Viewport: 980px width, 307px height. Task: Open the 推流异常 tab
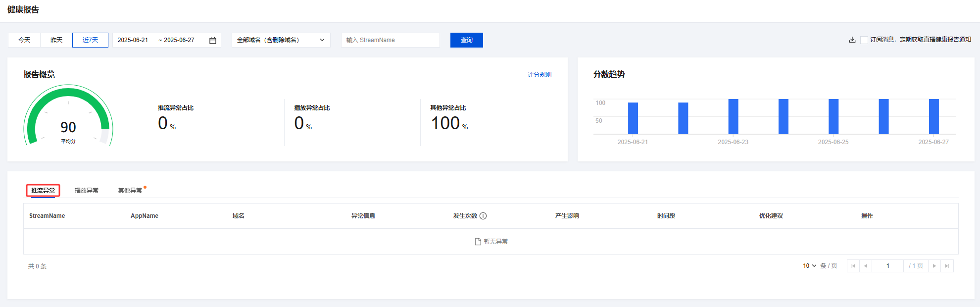43,191
